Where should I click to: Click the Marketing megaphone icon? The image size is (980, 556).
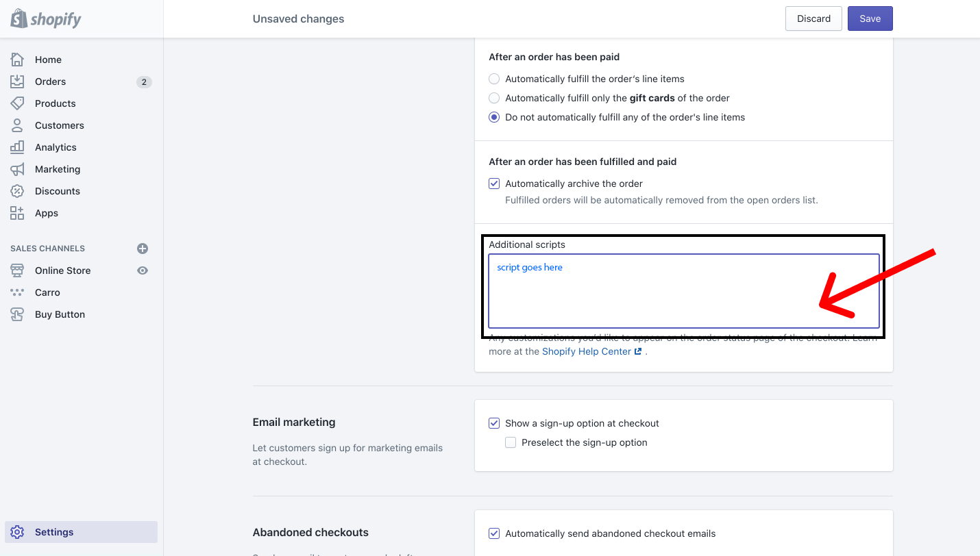point(17,169)
